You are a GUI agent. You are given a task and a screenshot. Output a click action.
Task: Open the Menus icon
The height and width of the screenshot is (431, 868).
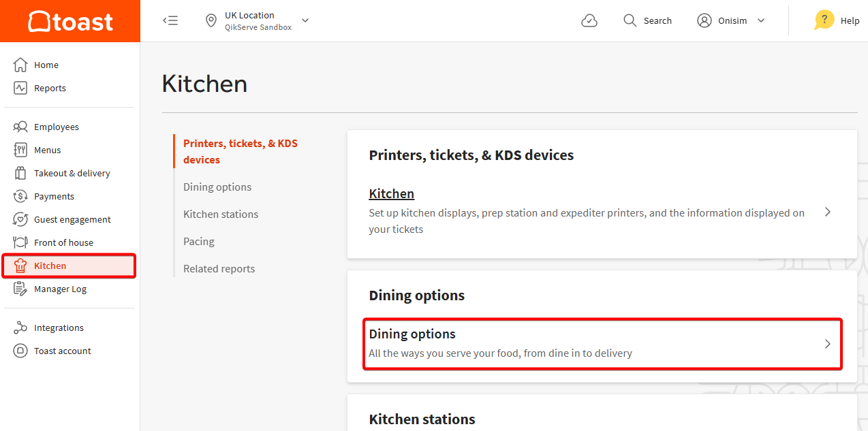click(20, 149)
